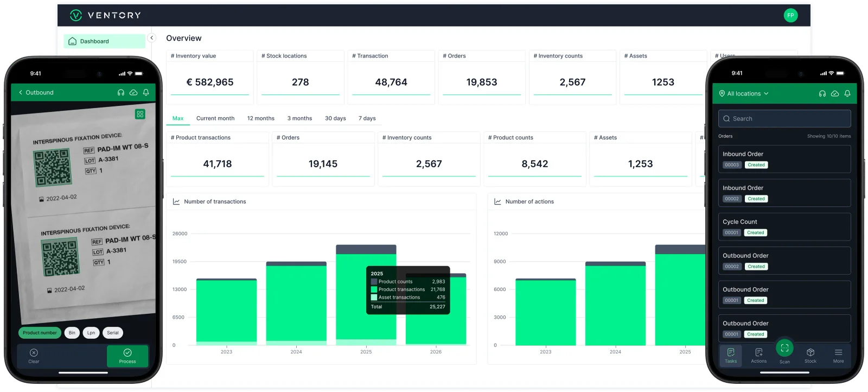This screenshot has width=868, height=392.
Task: Switch to the 12 months tab
Action: (261, 118)
